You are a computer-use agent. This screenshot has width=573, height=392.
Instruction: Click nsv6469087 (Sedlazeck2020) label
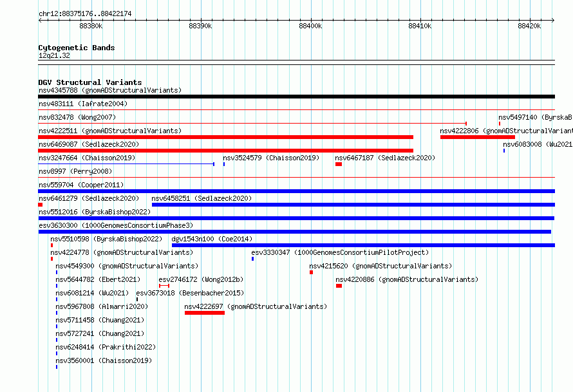(89, 144)
